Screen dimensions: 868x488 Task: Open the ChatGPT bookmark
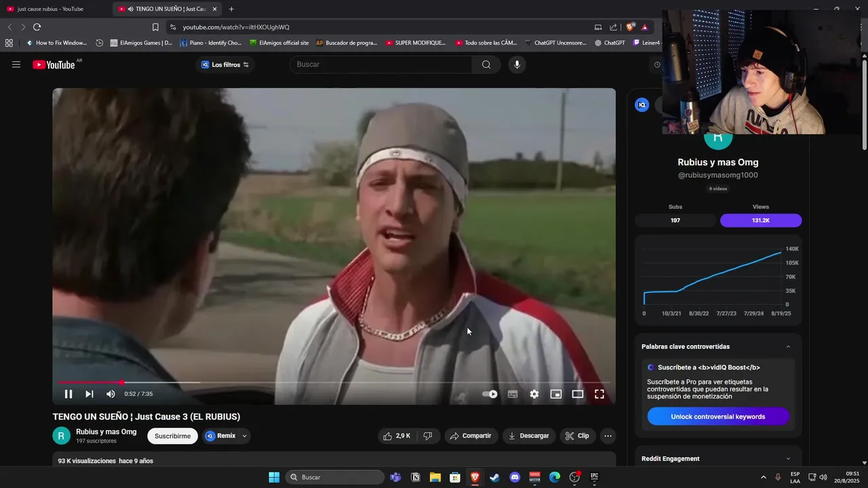click(610, 43)
